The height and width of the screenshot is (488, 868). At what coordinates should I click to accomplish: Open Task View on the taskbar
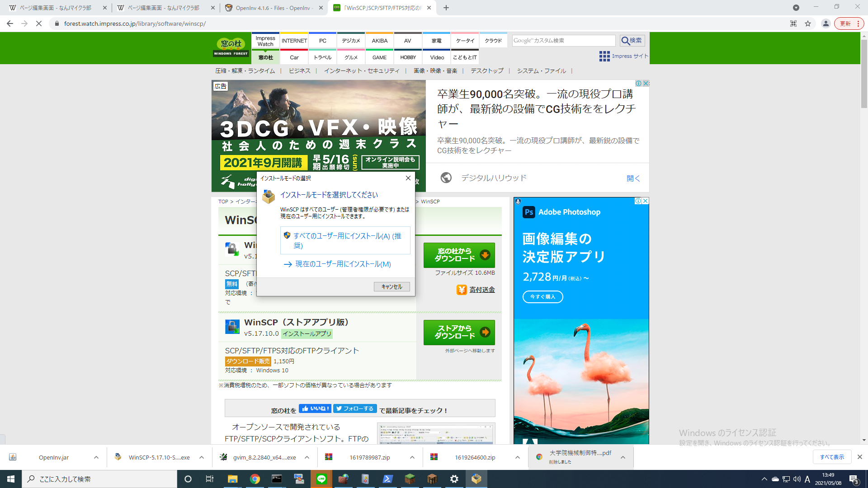[x=209, y=479]
